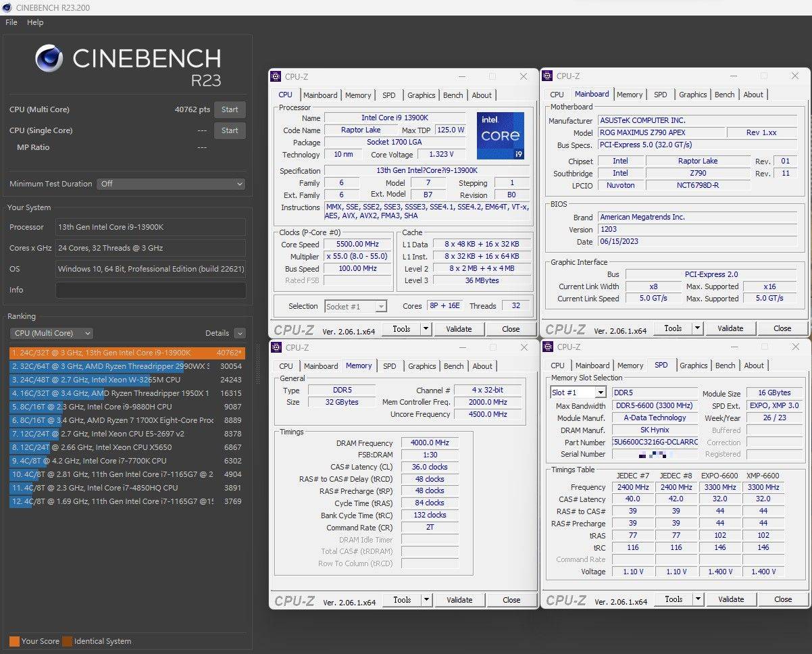
Task: Click the CPU-Z icon in SPD window titlebar
Action: (548, 347)
